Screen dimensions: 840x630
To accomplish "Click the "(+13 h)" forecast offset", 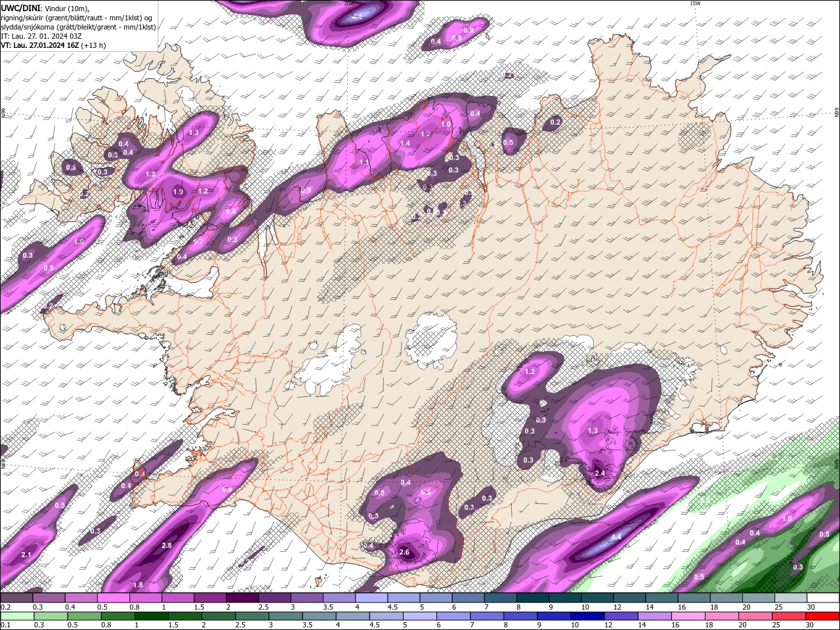I will point(93,45).
